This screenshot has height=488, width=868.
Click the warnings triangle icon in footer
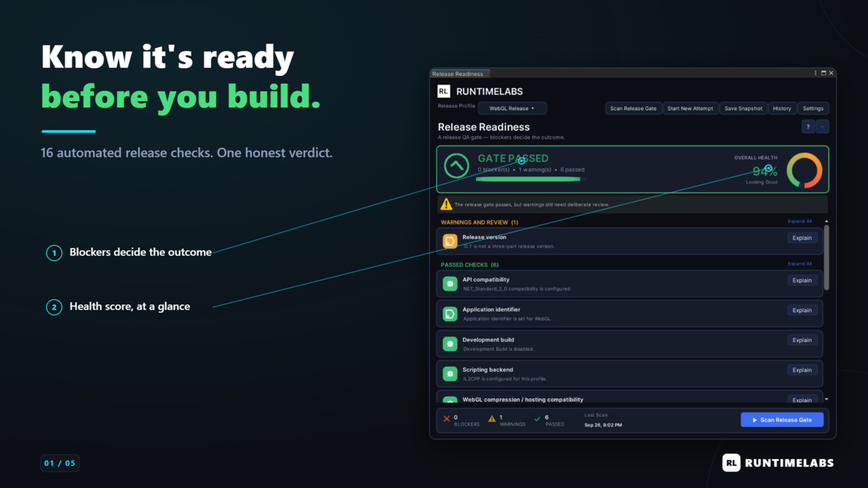492,419
